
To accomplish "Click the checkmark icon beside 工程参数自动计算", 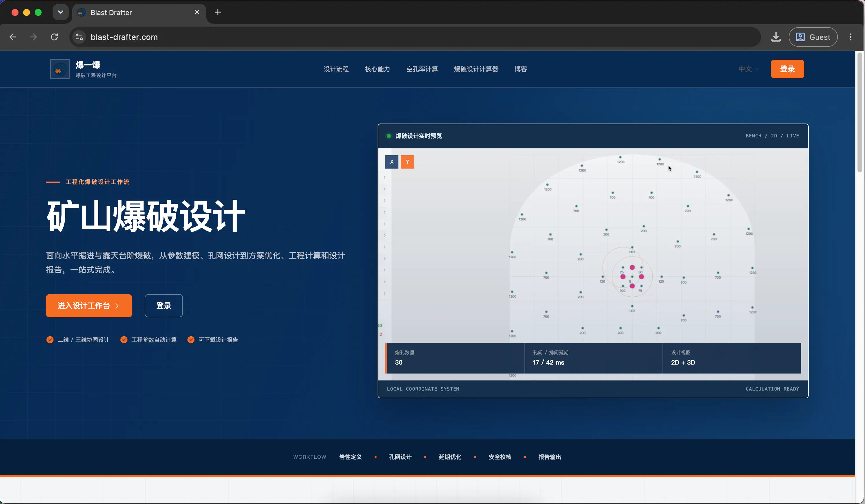I will (x=124, y=340).
